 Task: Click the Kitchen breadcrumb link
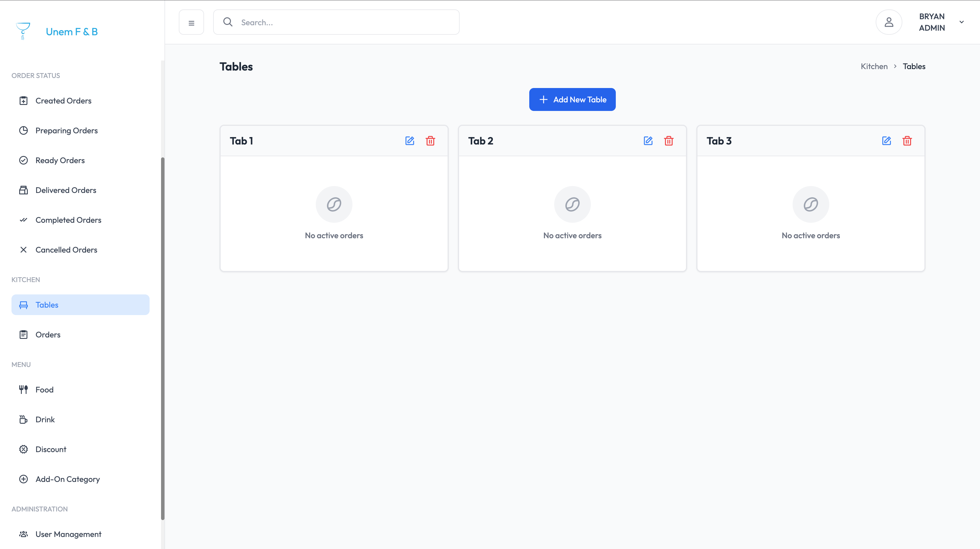pyautogui.click(x=874, y=66)
